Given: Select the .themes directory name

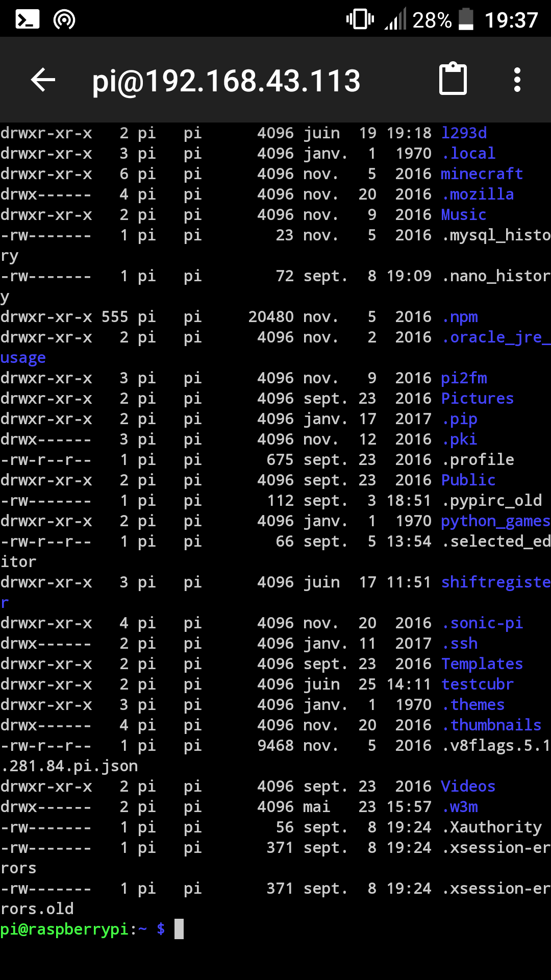Looking at the screenshot, I should 473,705.
